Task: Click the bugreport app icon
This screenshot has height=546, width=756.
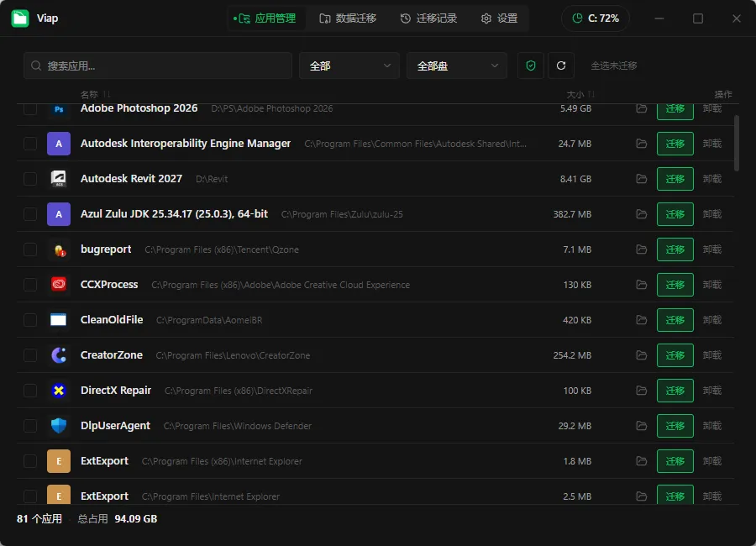Action: (59, 249)
